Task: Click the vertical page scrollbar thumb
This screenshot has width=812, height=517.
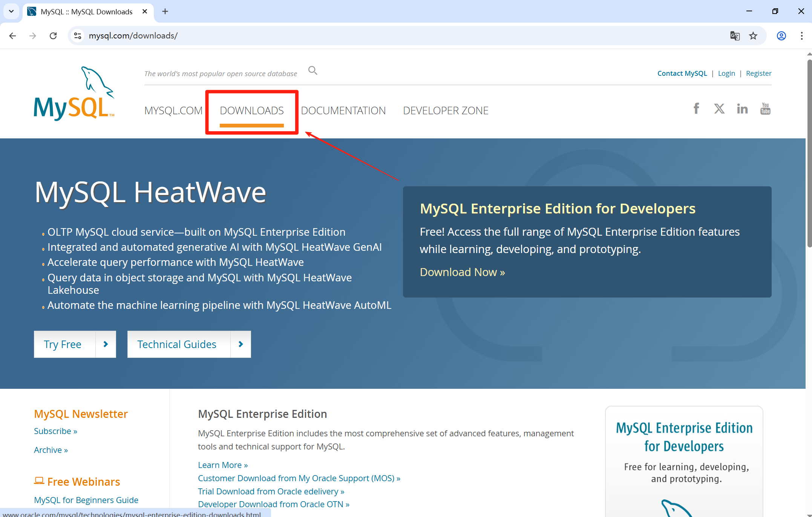Action: click(809, 153)
